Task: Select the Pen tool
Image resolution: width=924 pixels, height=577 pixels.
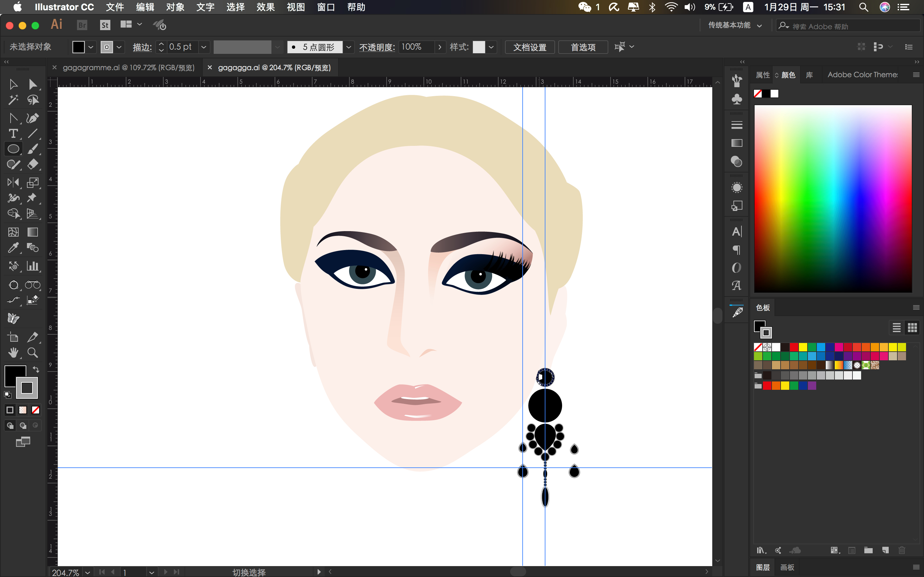Action: (x=32, y=118)
